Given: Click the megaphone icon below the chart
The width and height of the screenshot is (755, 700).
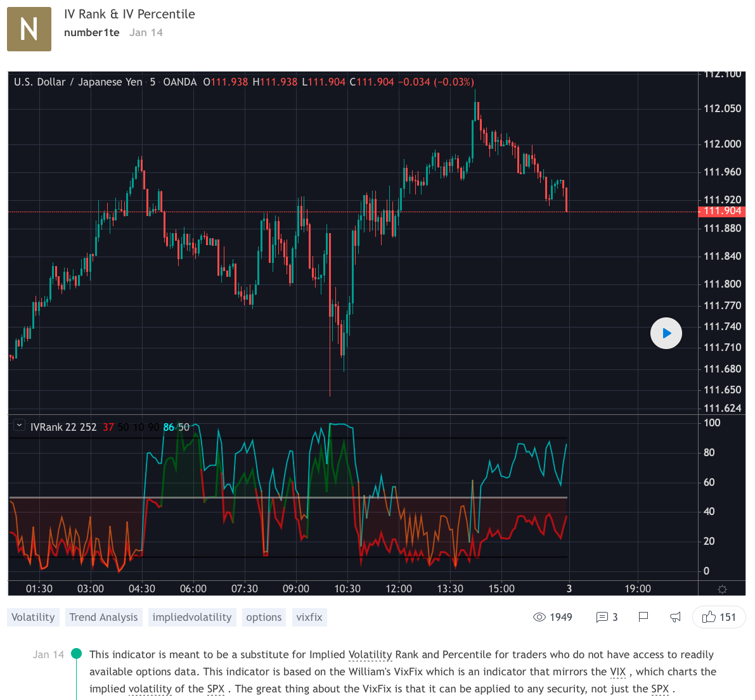Looking at the screenshot, I should click(676, 617).
